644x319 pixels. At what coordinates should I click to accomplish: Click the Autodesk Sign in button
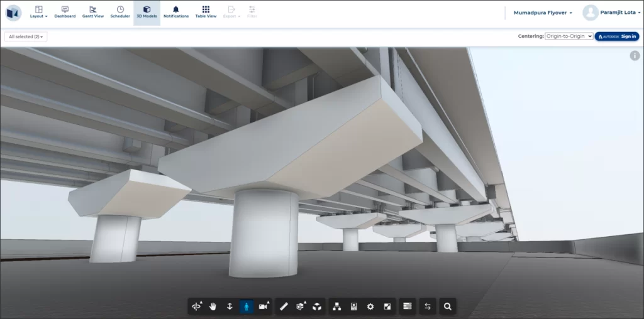(617, 36)
